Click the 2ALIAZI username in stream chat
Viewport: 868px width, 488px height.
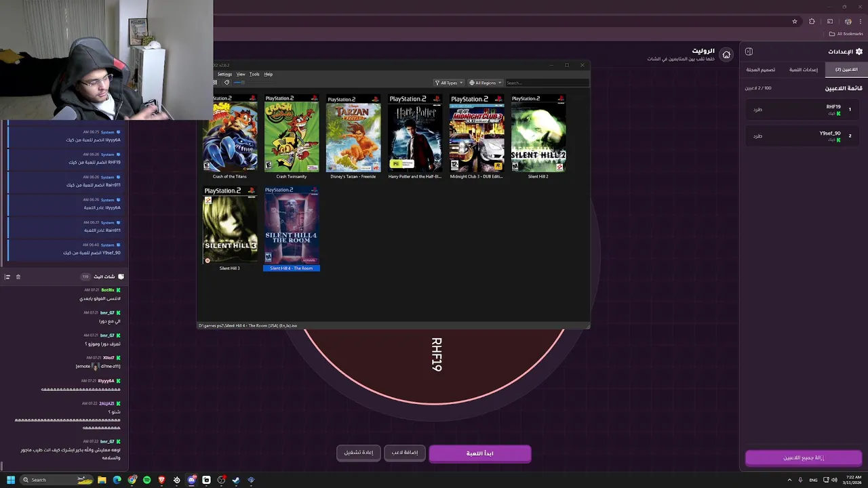click(x=106, y=403)
